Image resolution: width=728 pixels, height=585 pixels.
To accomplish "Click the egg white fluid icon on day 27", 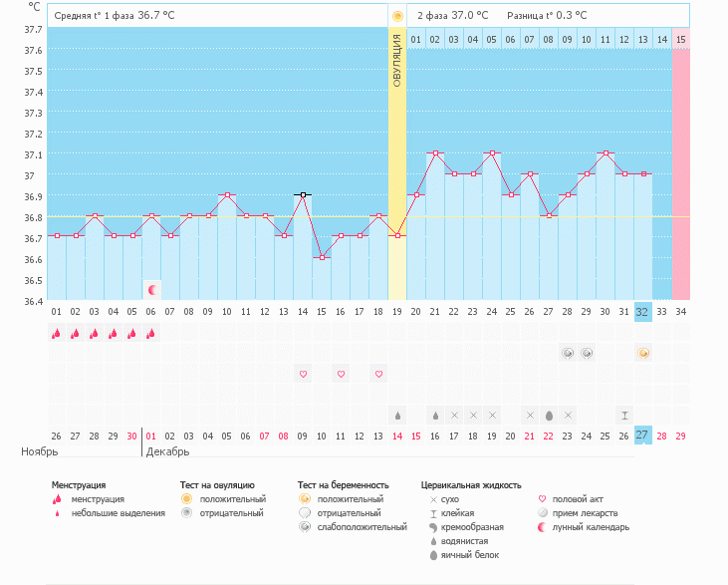I will point(549,415).
